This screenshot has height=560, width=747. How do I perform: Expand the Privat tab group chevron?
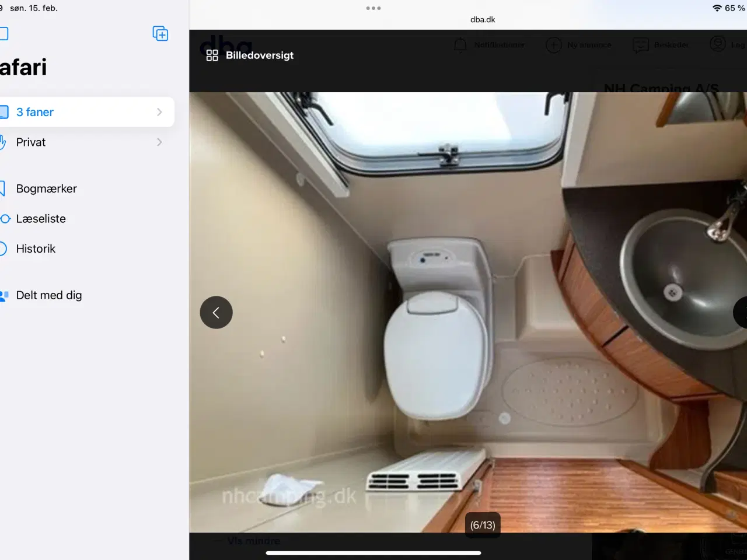(x=159, y=142)
